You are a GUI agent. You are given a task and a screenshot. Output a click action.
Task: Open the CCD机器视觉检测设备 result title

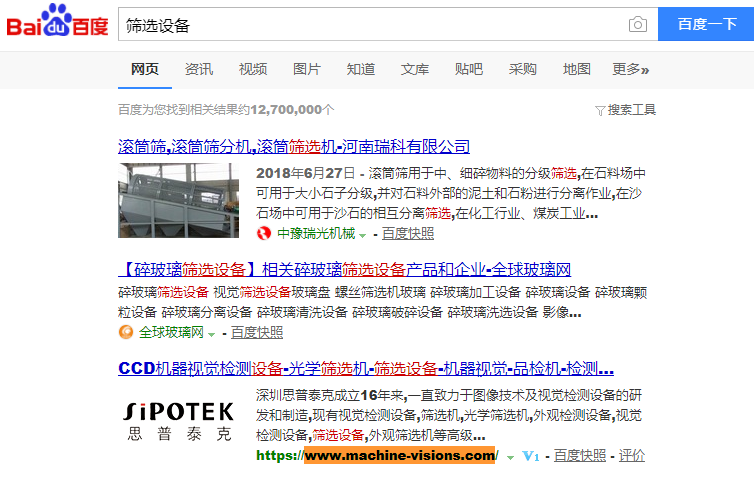point(366,369)
